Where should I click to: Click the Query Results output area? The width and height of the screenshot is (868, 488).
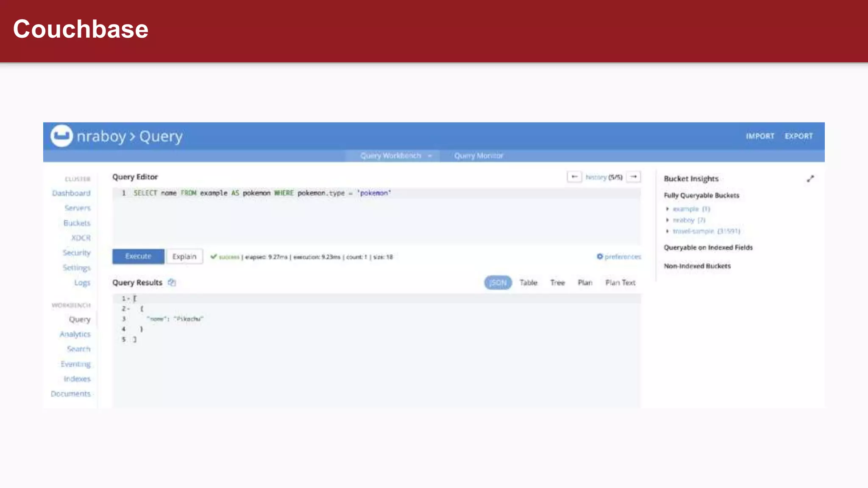[x=376, y=350]
